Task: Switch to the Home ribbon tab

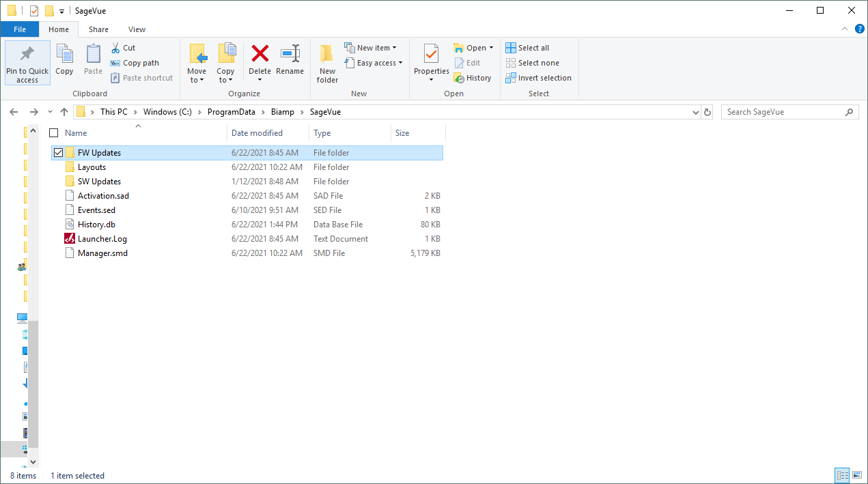Action: [59, 29]
